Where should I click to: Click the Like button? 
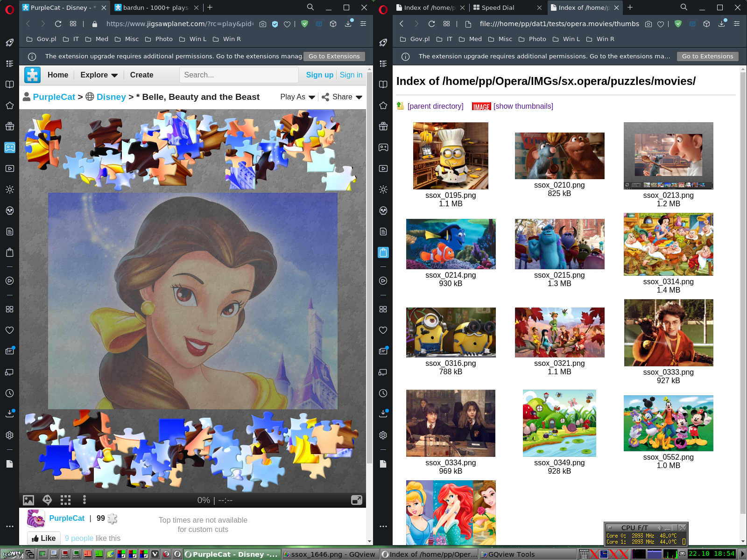click(x=43, y=538)
